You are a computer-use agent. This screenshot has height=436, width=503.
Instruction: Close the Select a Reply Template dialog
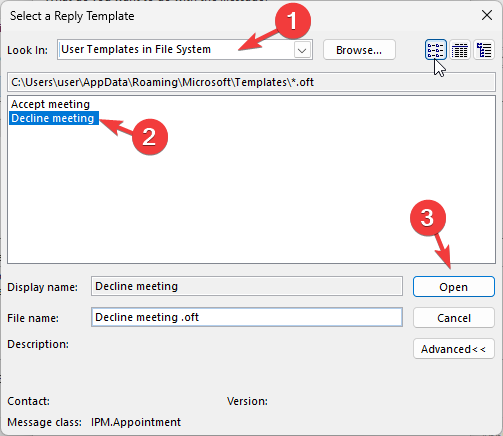coord(487,15)
